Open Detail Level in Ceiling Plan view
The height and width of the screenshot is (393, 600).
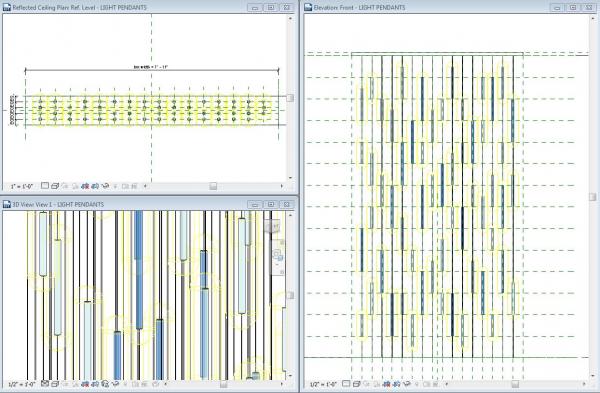coord(45,186)
